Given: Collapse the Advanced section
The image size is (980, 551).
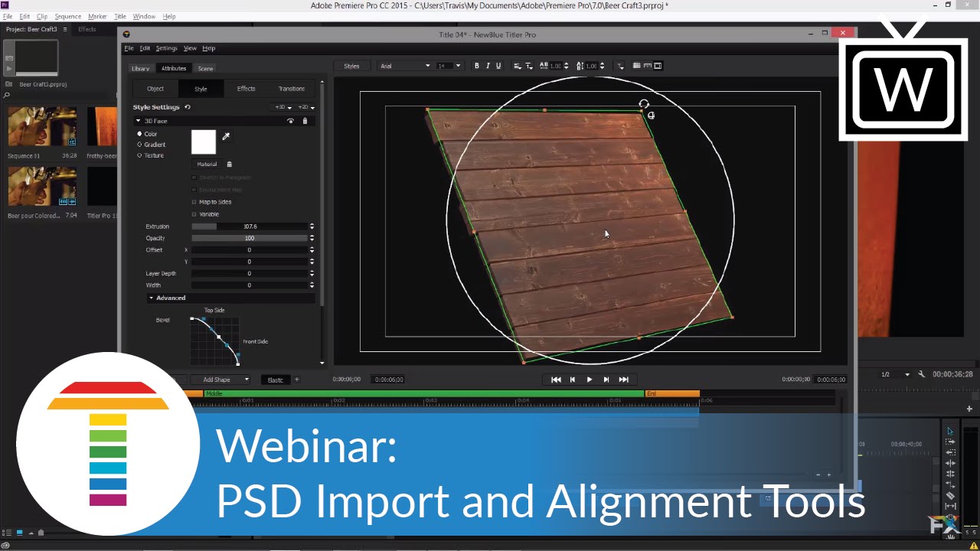Looking at the screenshot, I should click(x=151, y=298).
